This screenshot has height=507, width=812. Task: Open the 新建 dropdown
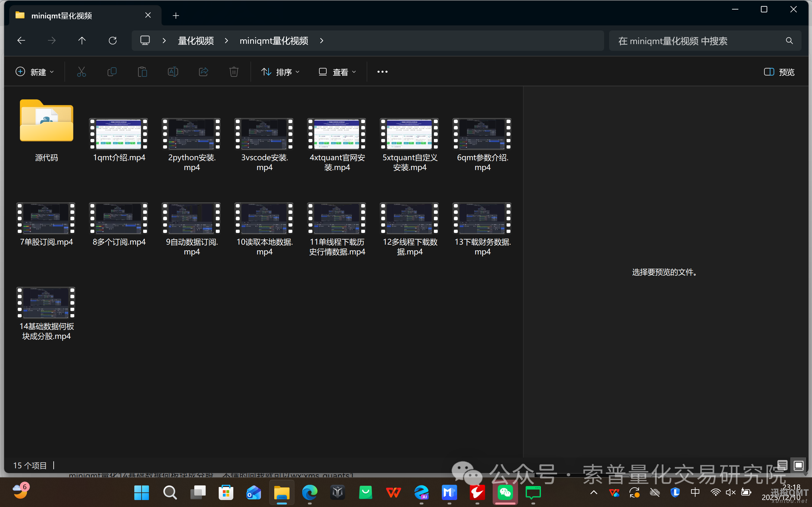tap(35, 72)
